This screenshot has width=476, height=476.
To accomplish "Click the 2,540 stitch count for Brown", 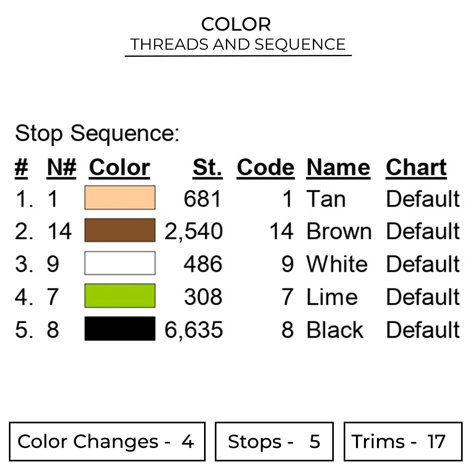I will point(194,231).
